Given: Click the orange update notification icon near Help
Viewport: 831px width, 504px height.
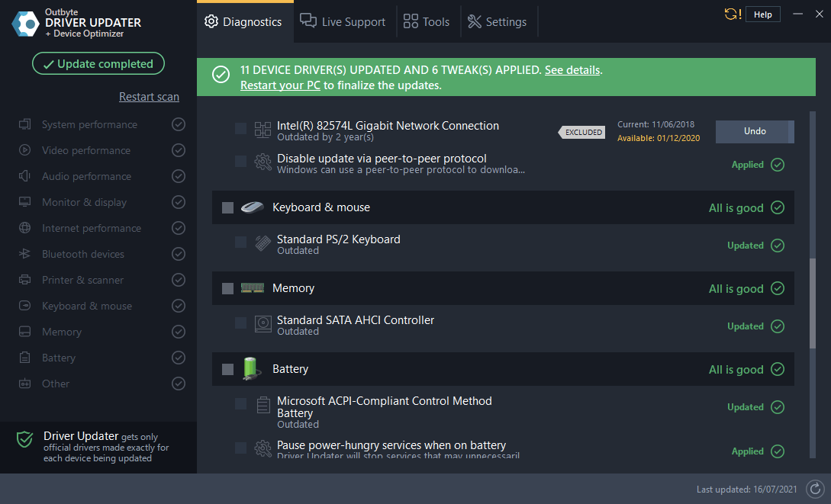Looking at the screenshot, I should (x=732, y=14).
